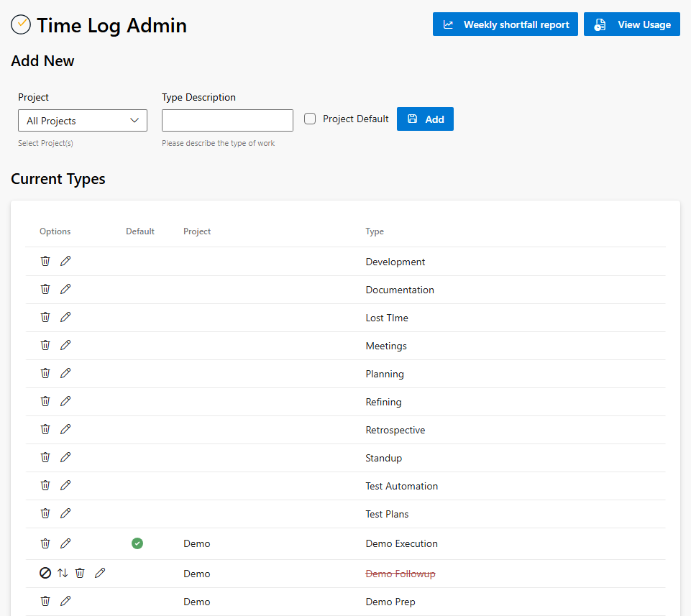Edit the Demo Prep type
This screenshot has height=616, width=691.
tap(65, 601)
